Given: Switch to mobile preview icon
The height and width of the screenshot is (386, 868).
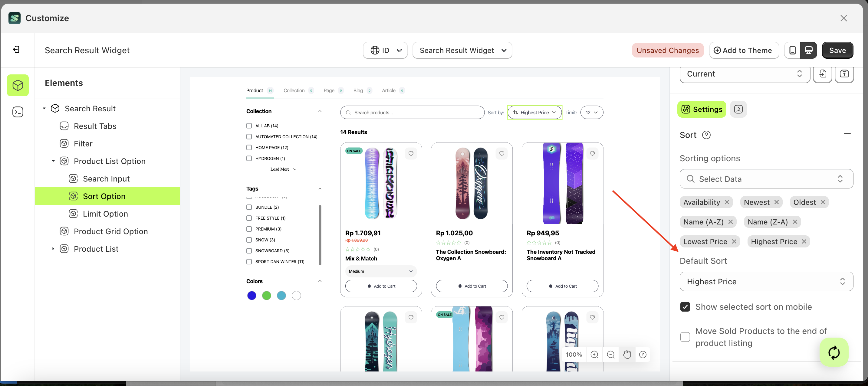Looking at the screenshot, I should [793, 50].
